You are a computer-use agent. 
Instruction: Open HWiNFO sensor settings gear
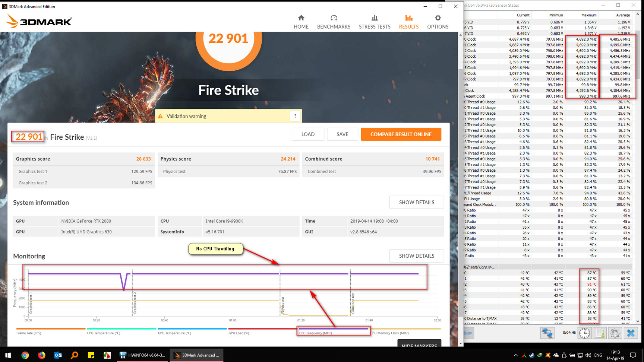pyautogui.click(x=615, y=333)
